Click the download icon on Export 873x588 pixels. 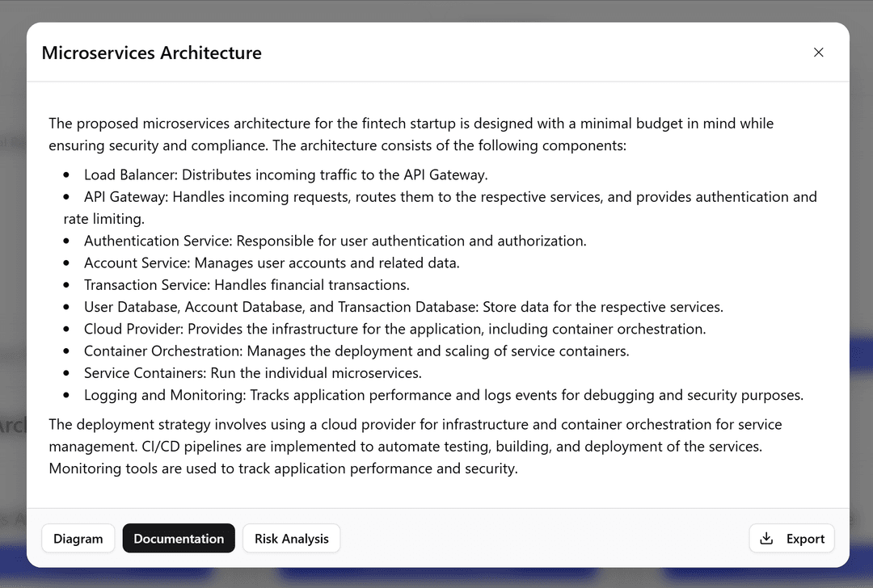767,539
